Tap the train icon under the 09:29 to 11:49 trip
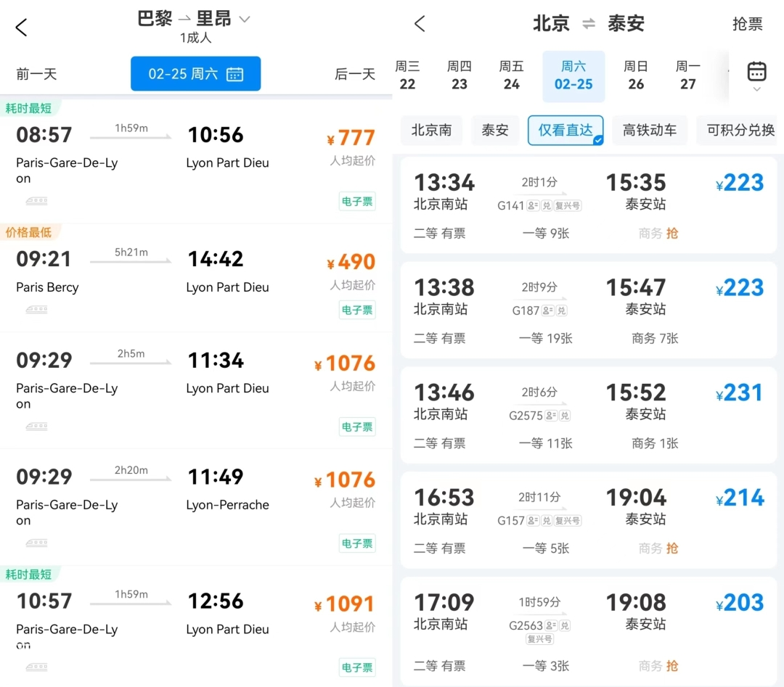The height and width of the screenshot is (687, 784). coord(36,543)
